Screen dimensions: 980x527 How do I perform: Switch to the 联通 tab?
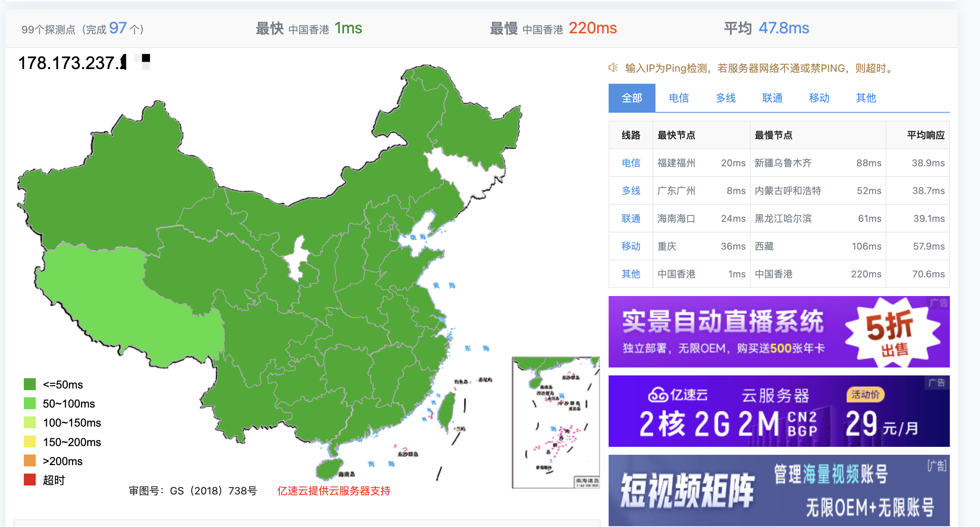click(x=772, y=98)
